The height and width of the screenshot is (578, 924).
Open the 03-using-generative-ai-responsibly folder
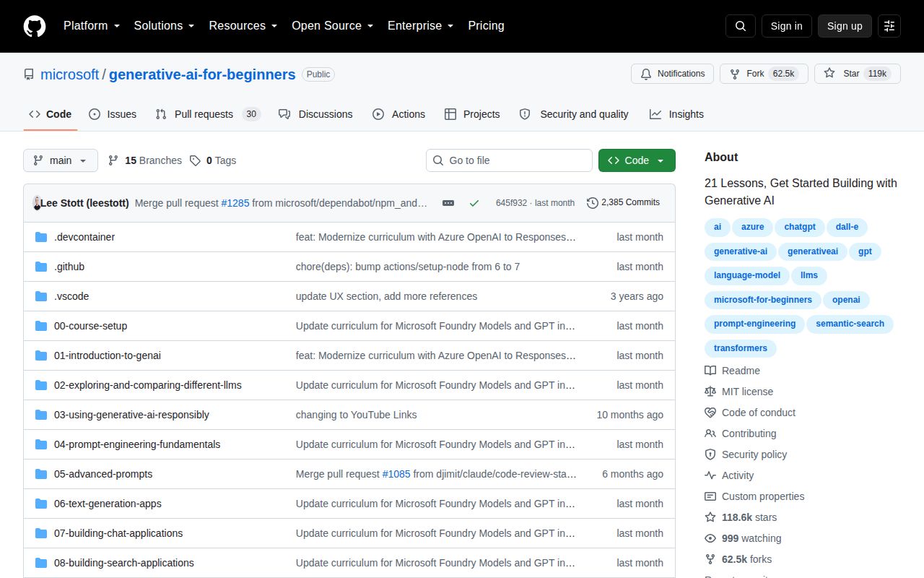tap(131, 415)
